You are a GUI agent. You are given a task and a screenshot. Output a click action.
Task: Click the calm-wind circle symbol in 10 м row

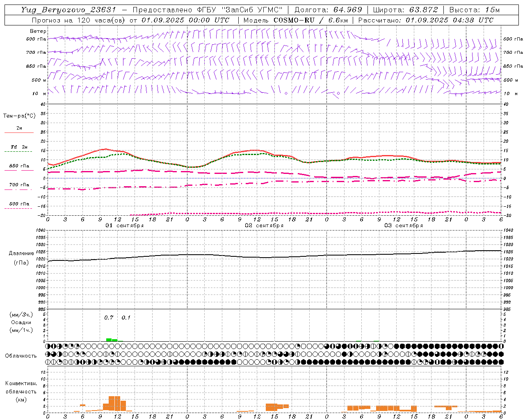pyautogui.click(x=338, y=94)
